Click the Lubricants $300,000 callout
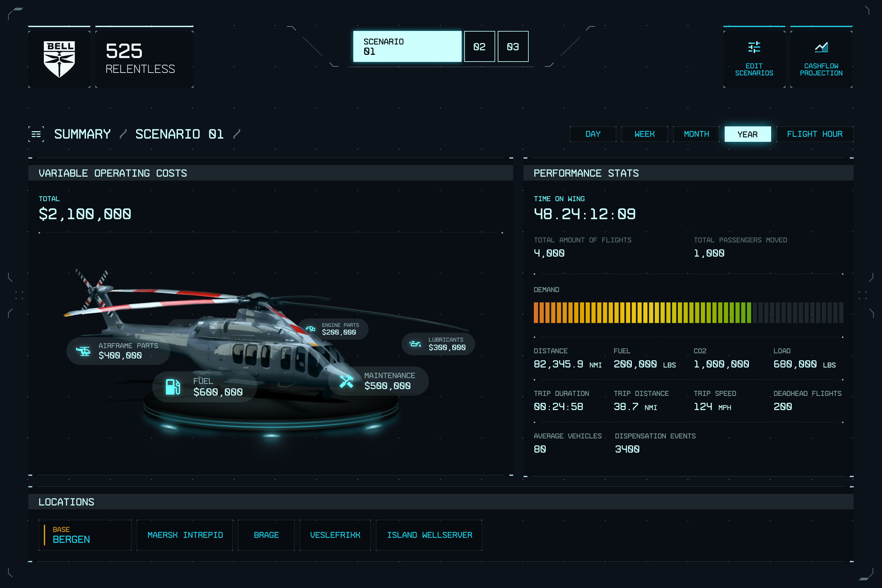 click(x=438, y=344)
